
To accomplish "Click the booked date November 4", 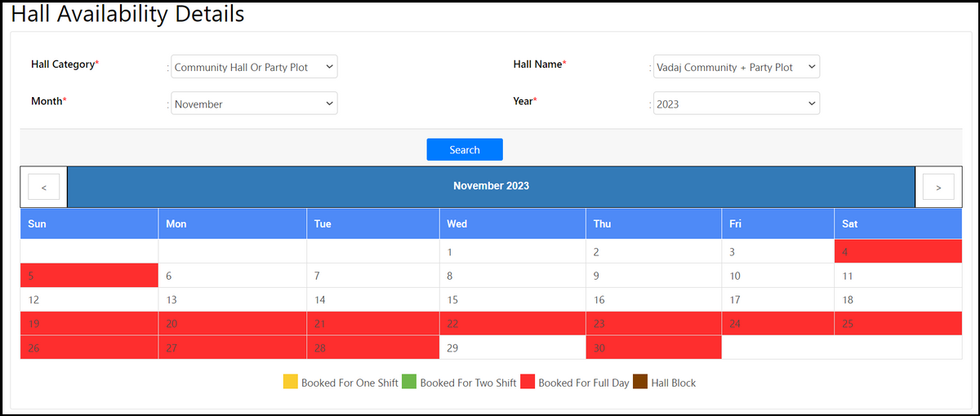I will pos(898,252).
